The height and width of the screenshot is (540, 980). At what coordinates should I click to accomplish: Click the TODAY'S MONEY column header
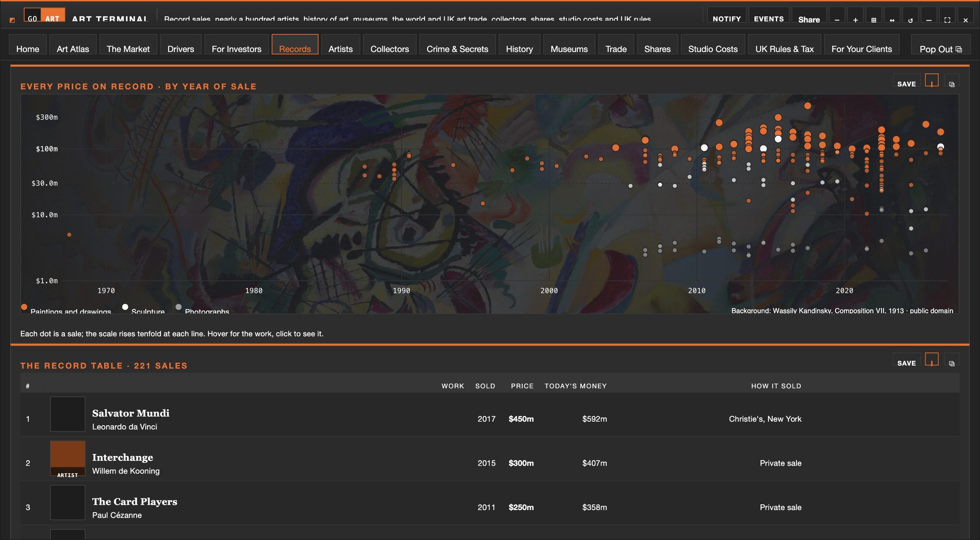(575, 386)
